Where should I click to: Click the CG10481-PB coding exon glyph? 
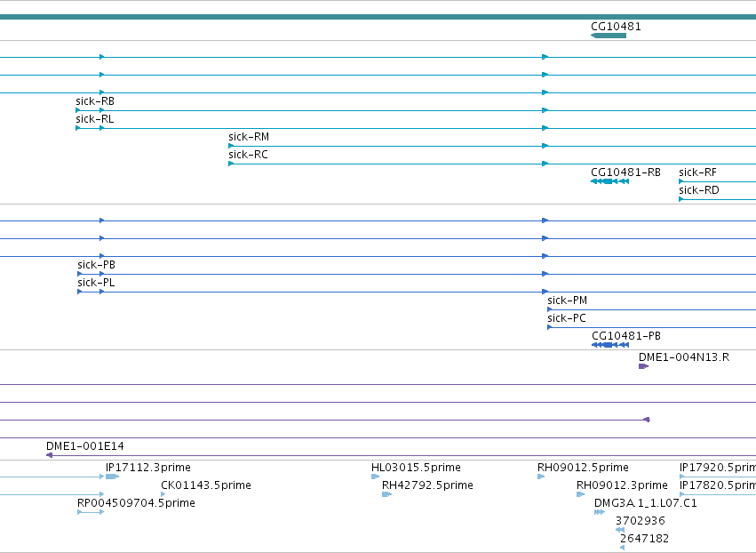tap(610, 345)
